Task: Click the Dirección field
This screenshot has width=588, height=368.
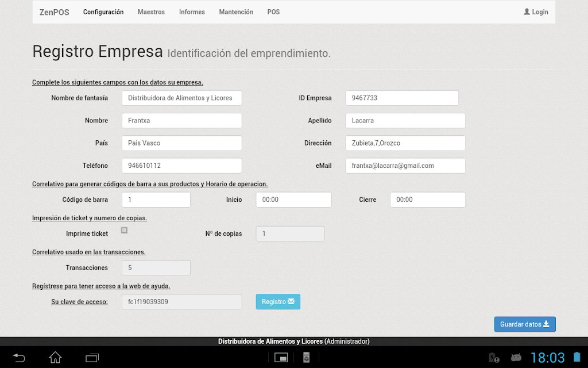Action: (x=405, y=143)
